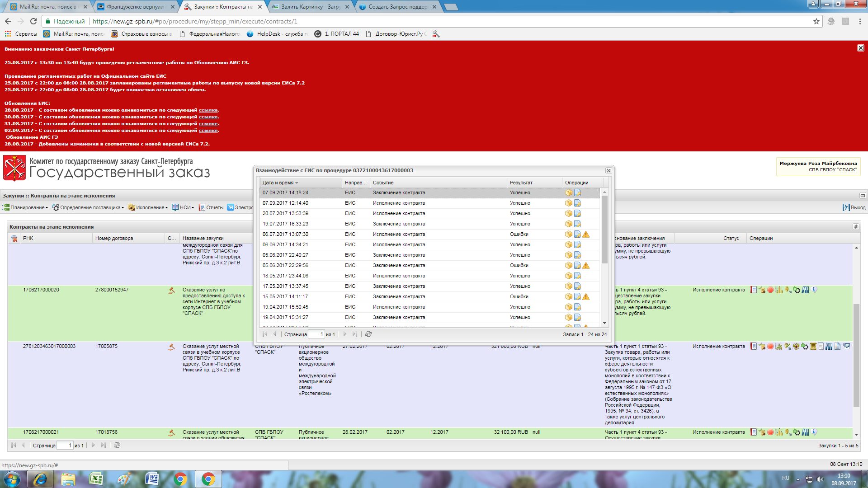Open signed document icon in 20.07.2017 row
The height and width of the screenshot is (488, 868).
tap(577, 214)
